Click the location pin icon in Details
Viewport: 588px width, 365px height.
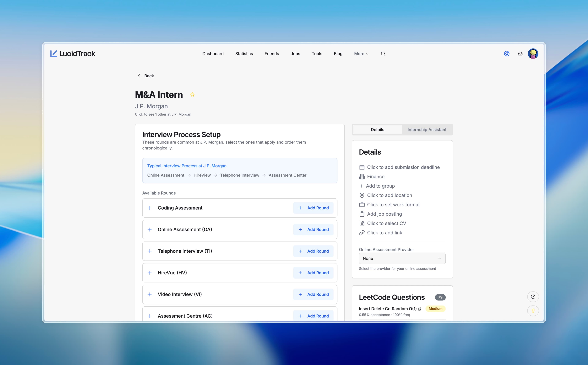pos(362,195)
